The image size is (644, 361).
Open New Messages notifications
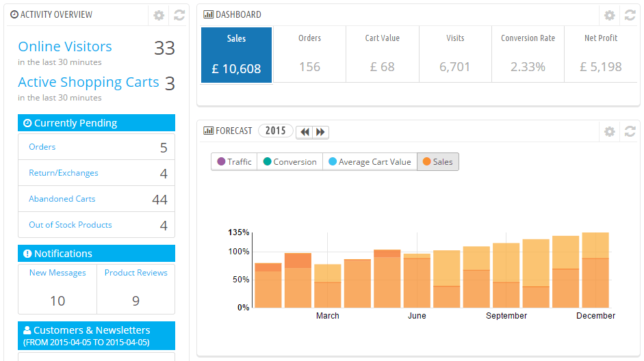57,273
